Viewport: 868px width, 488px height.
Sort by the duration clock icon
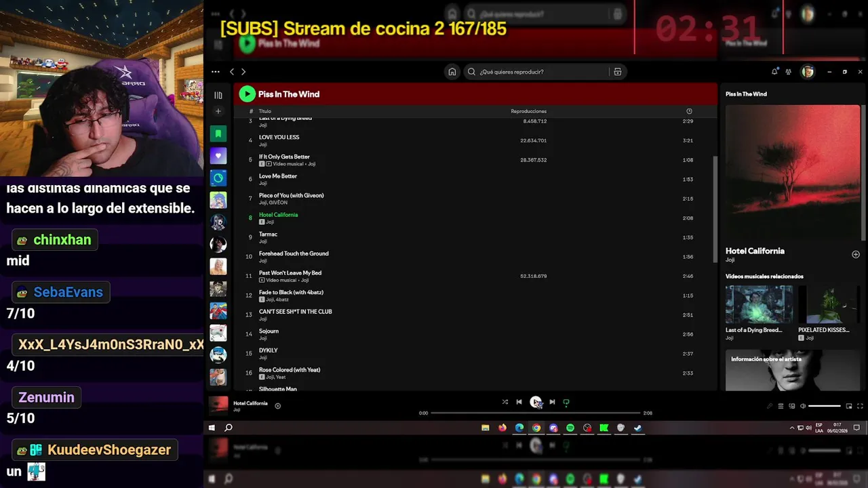tap(689, 111)
